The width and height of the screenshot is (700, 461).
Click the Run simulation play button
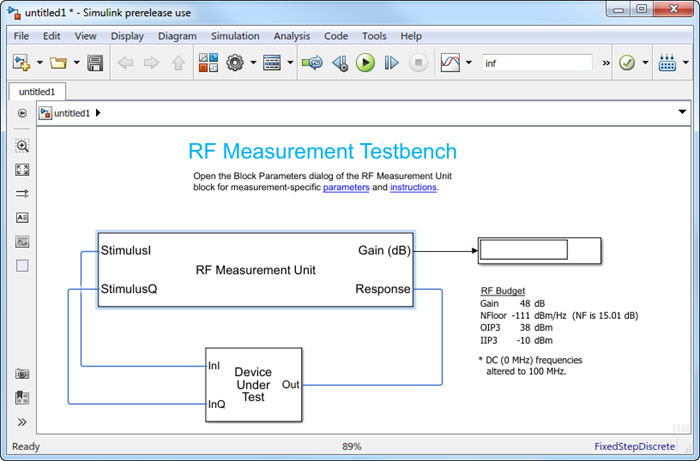365,63
